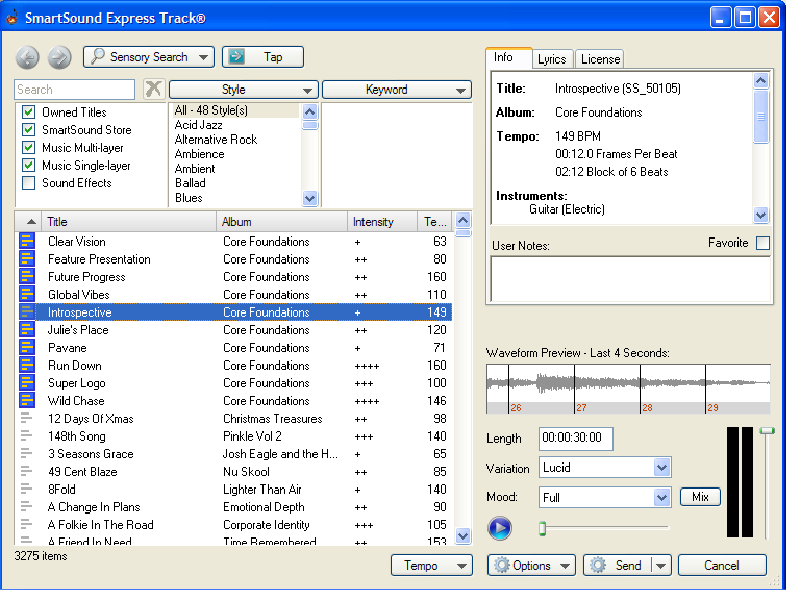This screenshot has width=786, height=590.
Task: Click the multi-layer icon beside Clear Vision
Action: pyautogui.click(x=27, y=241)
